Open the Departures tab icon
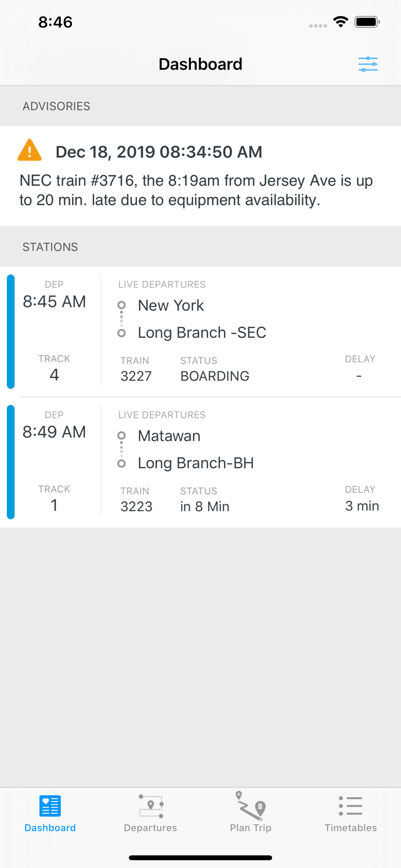Screen dimensions: 401x868 (x=151, y=806)
